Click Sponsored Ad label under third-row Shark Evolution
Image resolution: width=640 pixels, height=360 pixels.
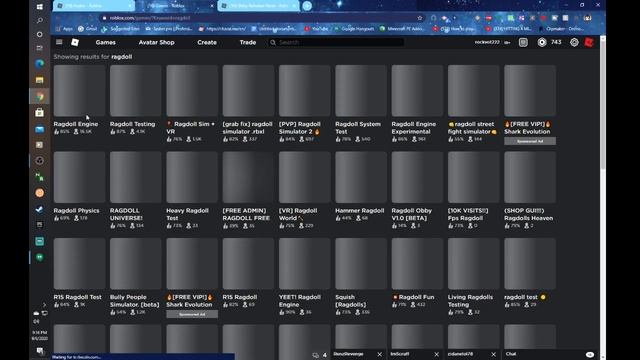tap(192, 314)
